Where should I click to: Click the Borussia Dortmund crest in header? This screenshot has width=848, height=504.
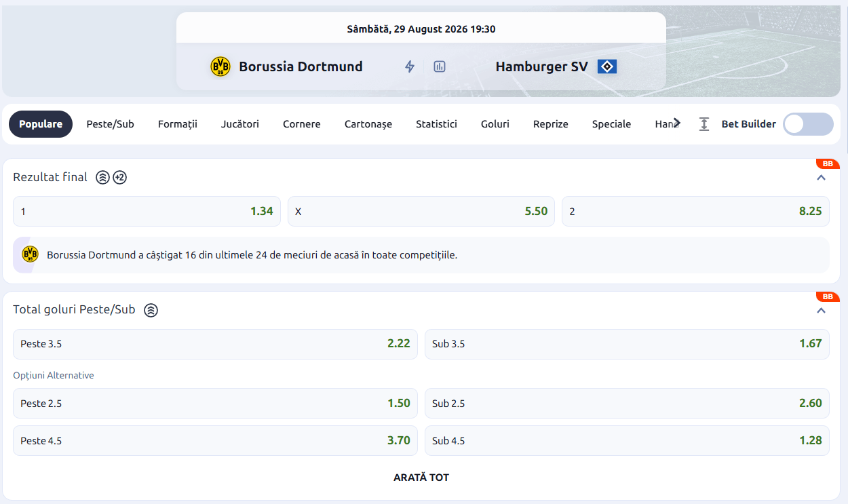click(x=220, y=66)
